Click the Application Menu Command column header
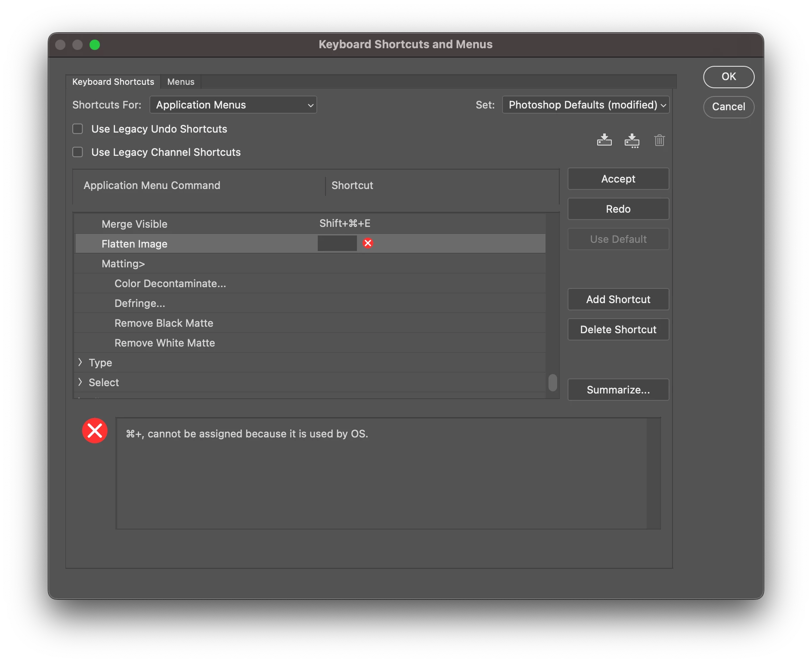Image resolution: width=812 pixels, height=663 pixels. (x=152, y=186)
